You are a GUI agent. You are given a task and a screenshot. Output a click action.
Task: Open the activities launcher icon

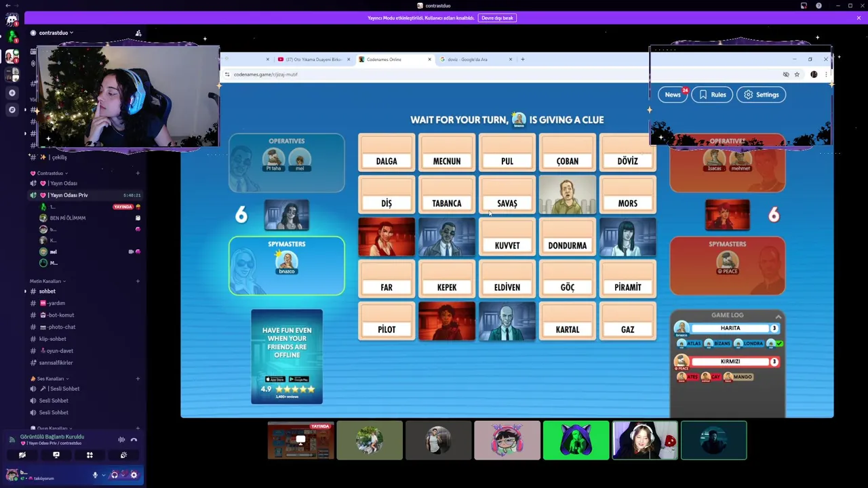90,455
